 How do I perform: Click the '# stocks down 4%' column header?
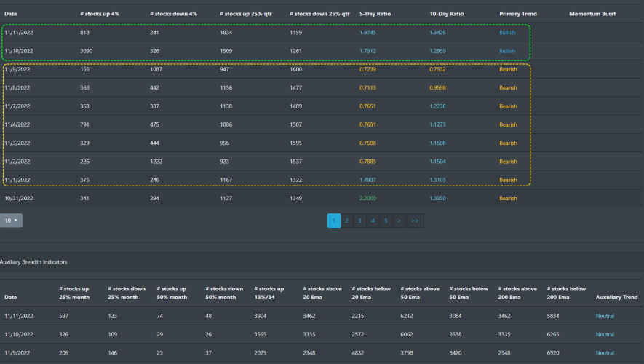pyautogui.click(x=173, y=14)
